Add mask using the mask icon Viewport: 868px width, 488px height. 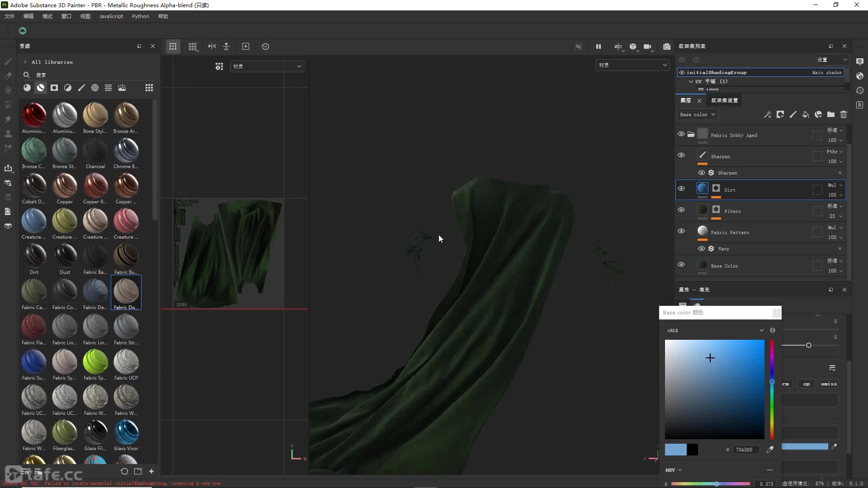pos(780,114)
